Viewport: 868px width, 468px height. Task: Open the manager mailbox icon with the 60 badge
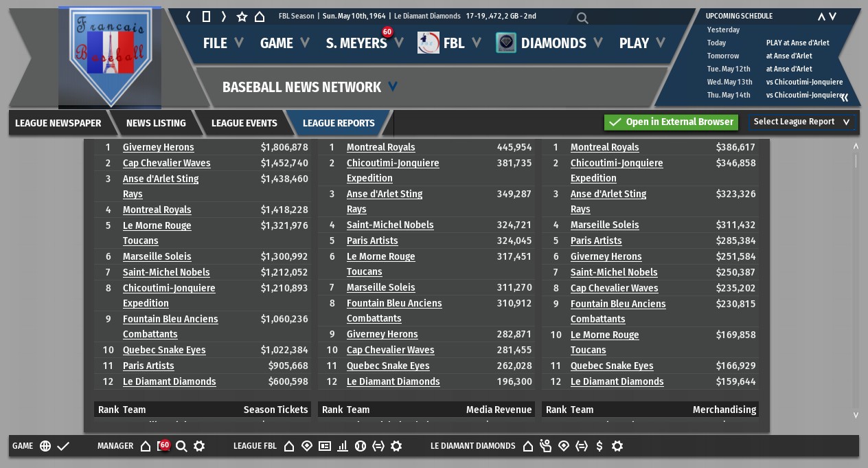163,446
